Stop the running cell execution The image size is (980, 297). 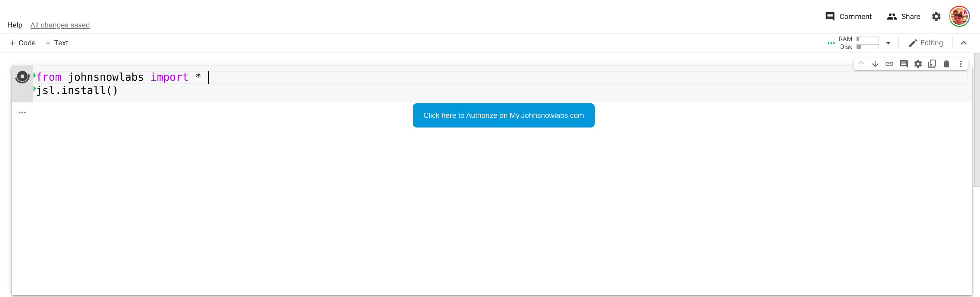pos(22,76)
